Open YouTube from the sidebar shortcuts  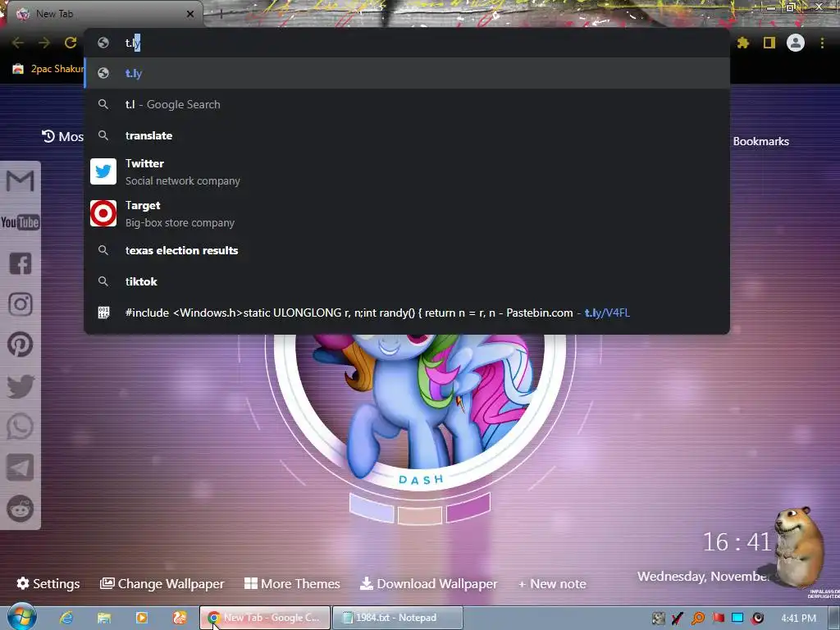(20, 221)
